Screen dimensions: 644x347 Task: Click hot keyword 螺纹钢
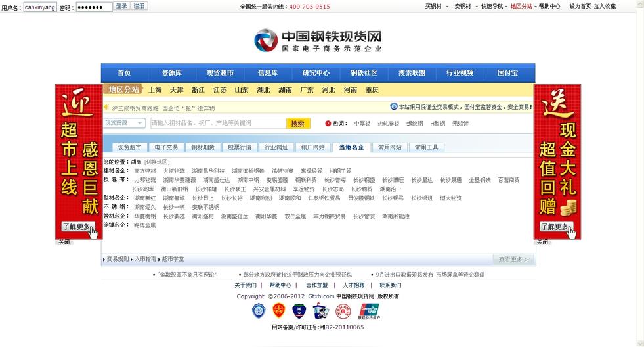click(x=414, y=124)
